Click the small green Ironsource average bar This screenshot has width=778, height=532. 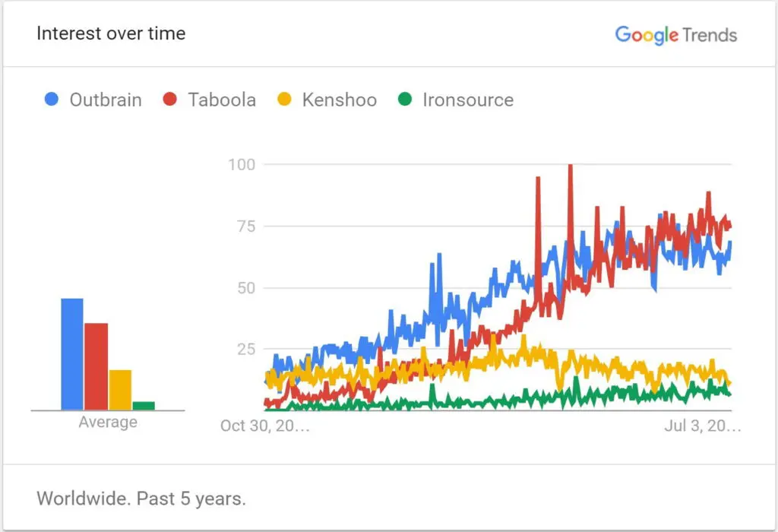click(144, 406)
